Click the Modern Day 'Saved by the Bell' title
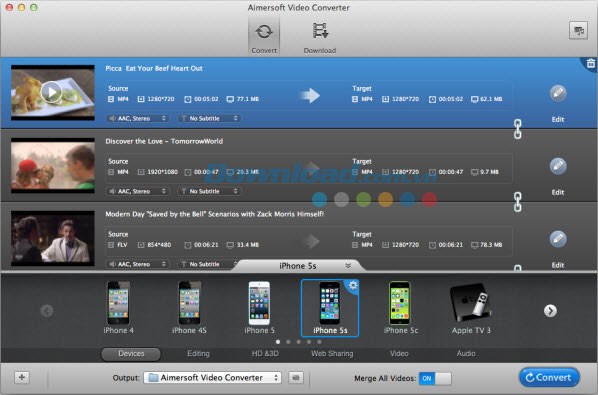The width and height of the screenshot is (598, 395). (215, 214)
